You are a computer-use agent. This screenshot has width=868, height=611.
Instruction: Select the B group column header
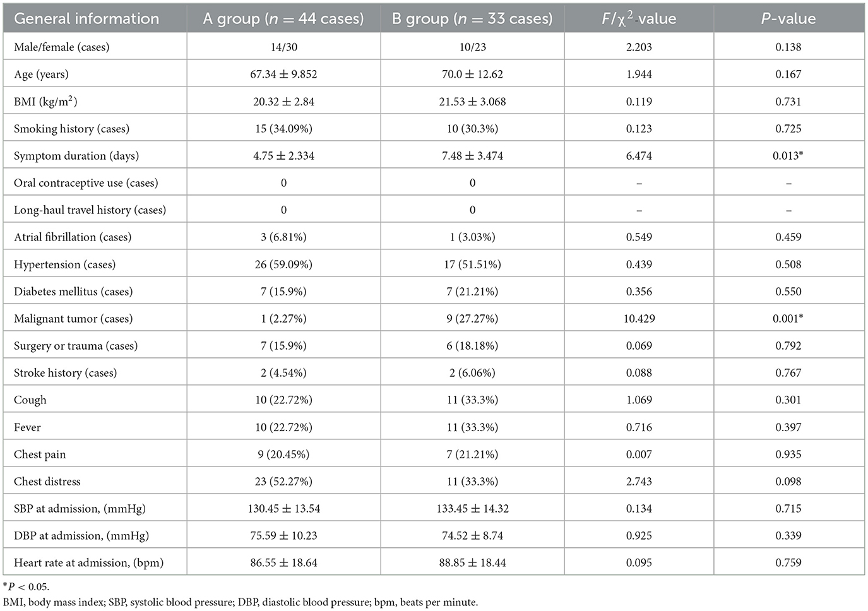(x=472, y=19)
